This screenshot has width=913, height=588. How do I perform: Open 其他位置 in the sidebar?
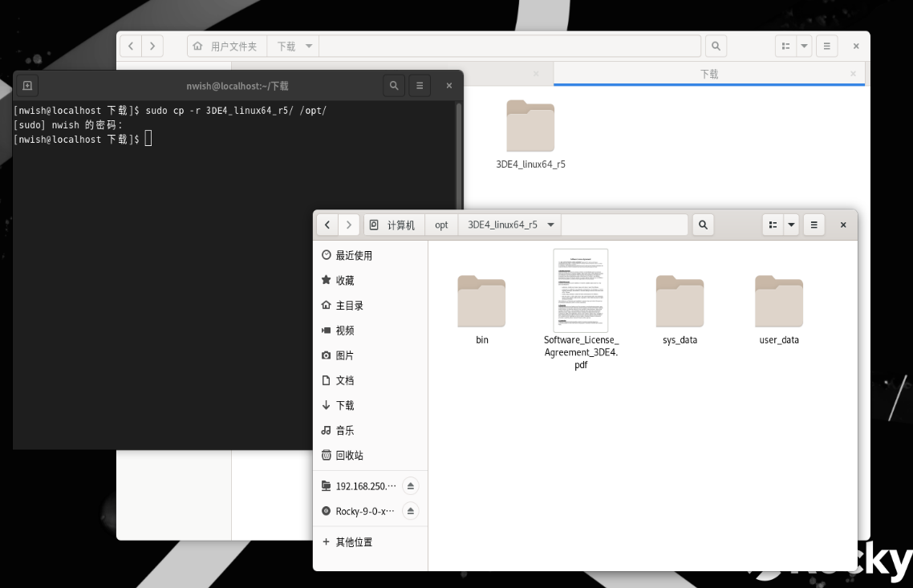354,542
